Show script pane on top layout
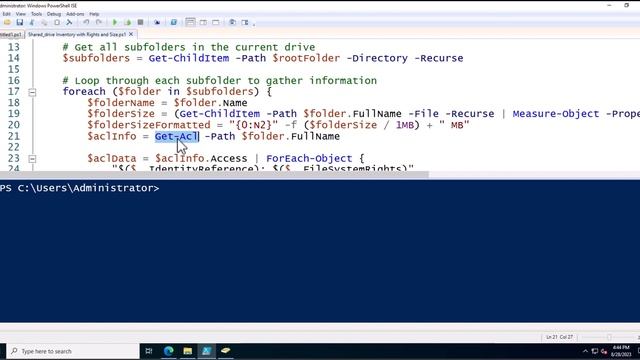Viewport: 640px width, 360px height. (x=190, y=22)
